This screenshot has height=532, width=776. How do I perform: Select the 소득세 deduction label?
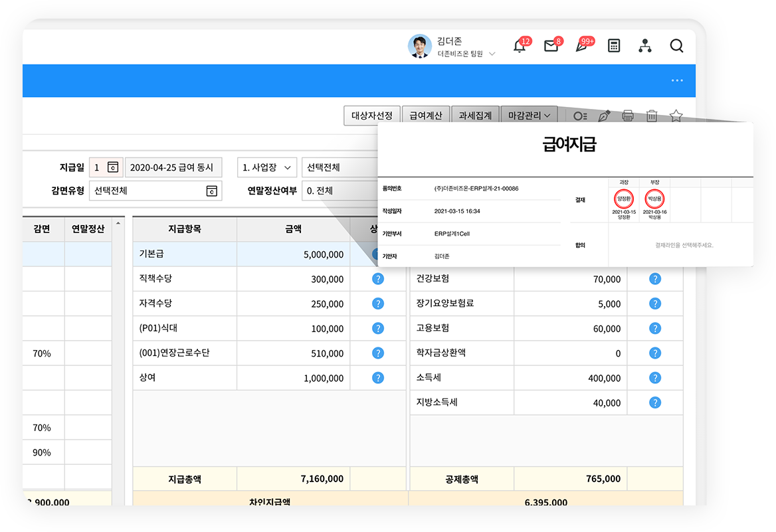[429, 378]
